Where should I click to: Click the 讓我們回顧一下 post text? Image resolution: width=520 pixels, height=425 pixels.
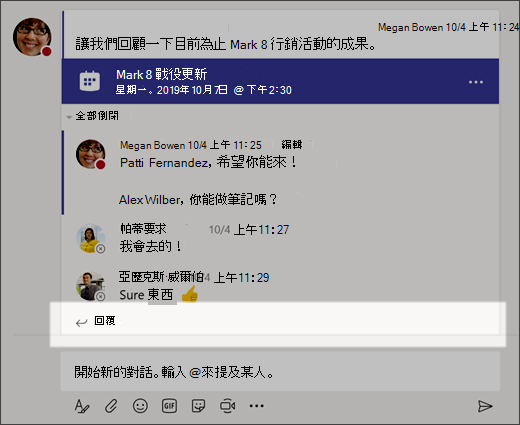point(226,44)
